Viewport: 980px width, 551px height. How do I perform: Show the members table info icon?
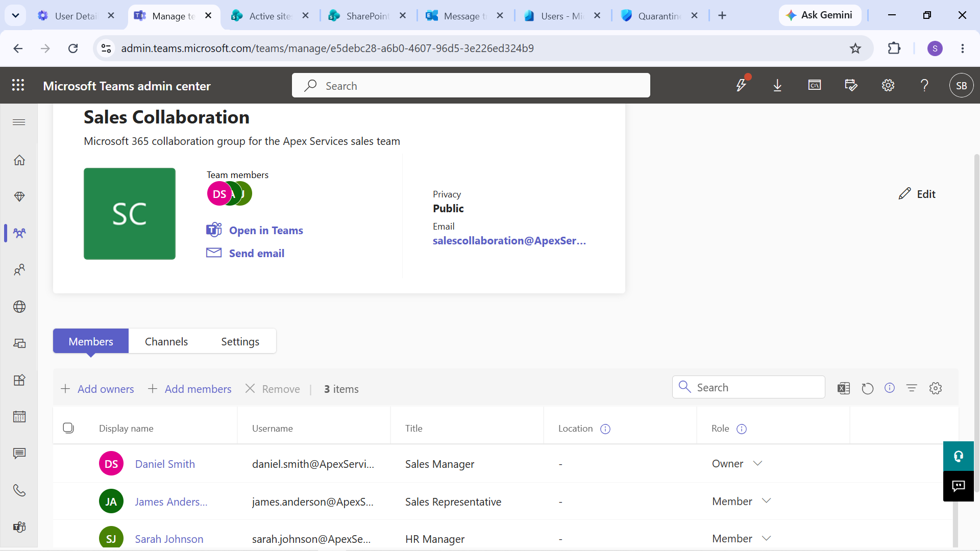pos(890,388)
